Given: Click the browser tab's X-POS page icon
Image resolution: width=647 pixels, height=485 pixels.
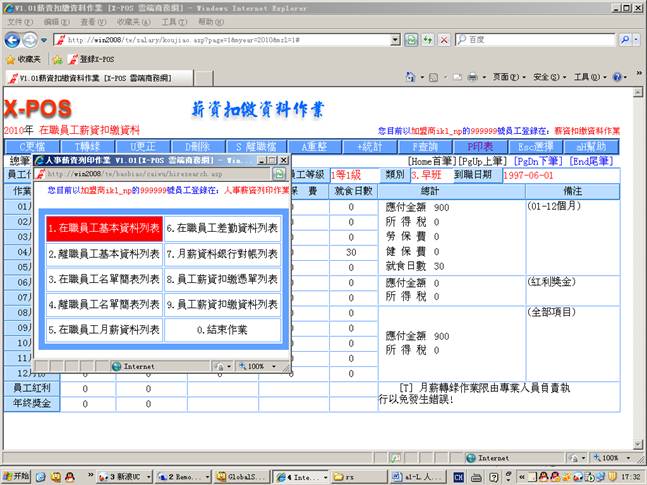Looking at the screenshot, I should pos(11,78).
